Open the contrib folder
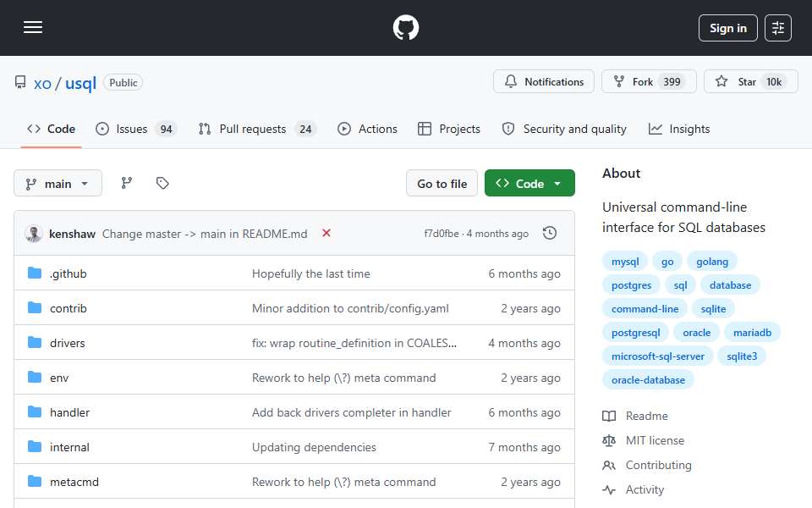 [68, 308]
